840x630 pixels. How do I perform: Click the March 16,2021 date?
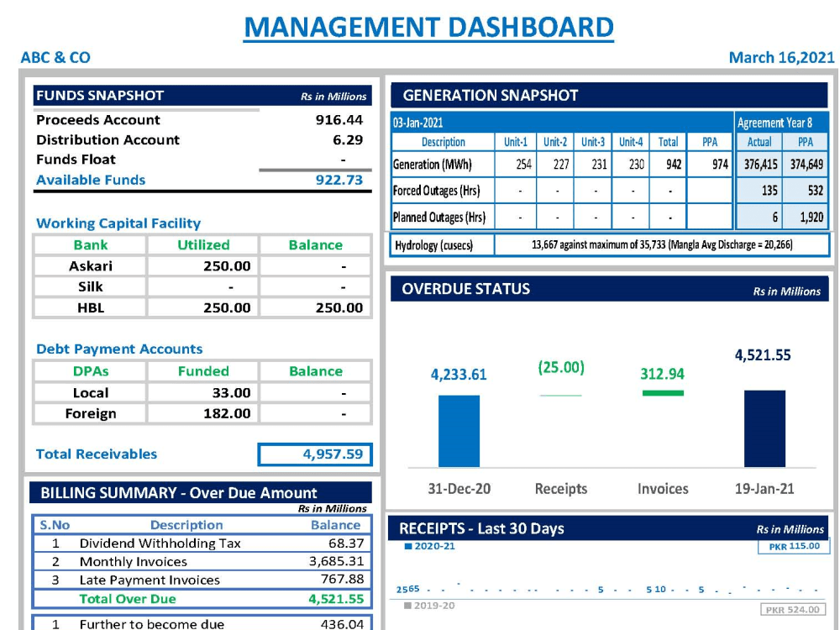tap(781, 57)
